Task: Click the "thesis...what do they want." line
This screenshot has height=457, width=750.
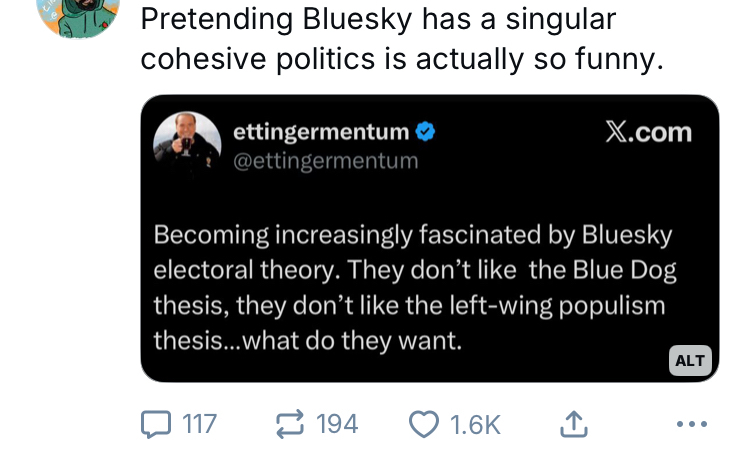Action: pyautogui.click(x=307, y=340)
